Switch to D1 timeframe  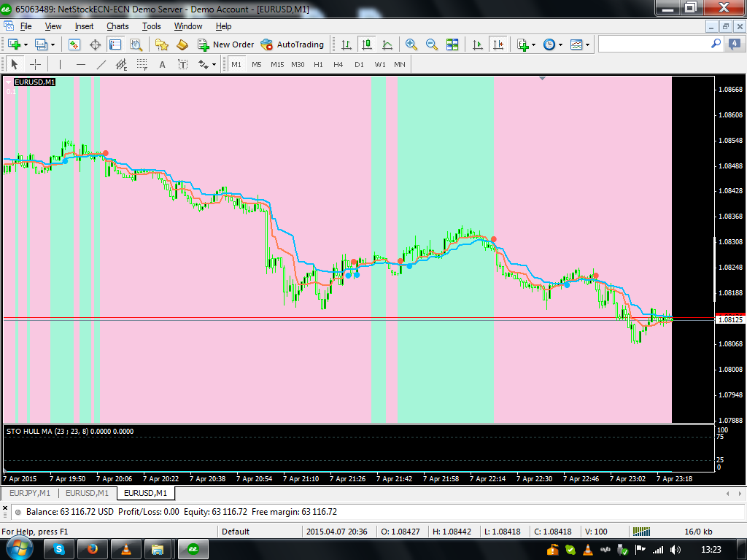tap(359, 64)
